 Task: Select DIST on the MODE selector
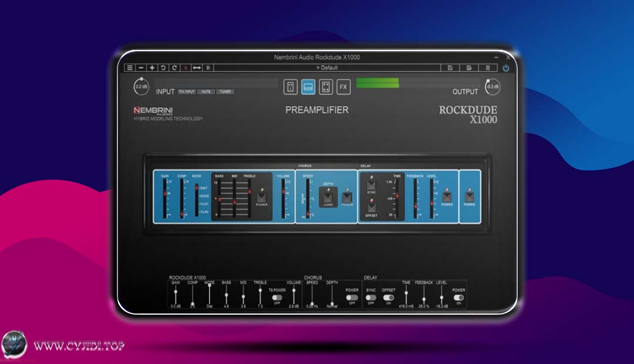point(203,188)
